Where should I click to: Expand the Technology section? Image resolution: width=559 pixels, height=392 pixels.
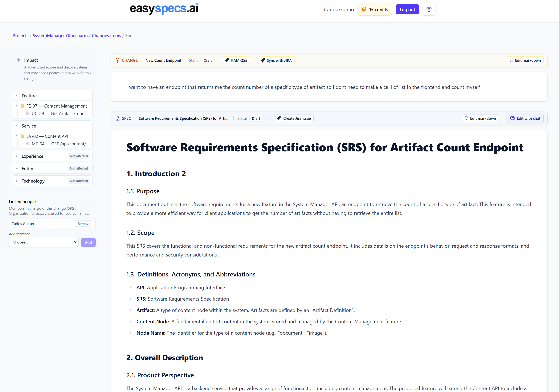point(17,181)
